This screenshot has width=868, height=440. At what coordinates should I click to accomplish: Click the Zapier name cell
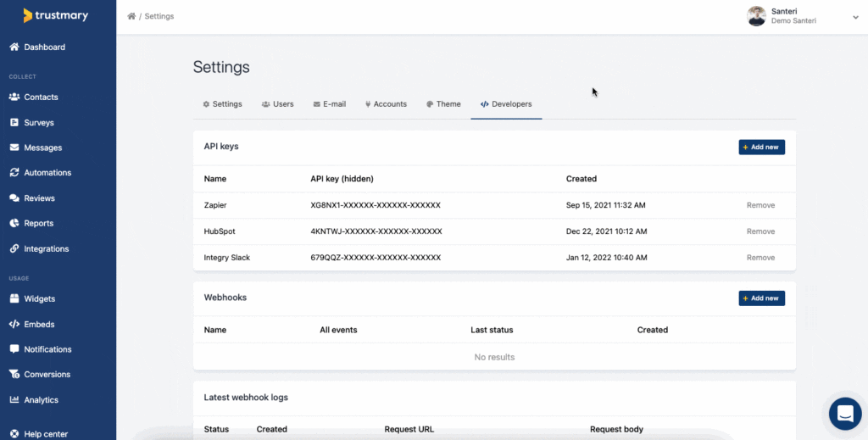click(x=215, y=205)
